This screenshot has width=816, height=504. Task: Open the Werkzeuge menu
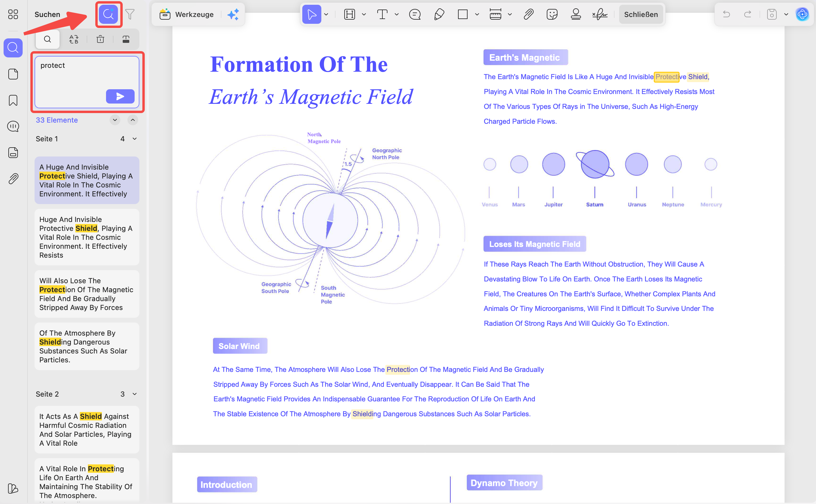click(187, 14)
